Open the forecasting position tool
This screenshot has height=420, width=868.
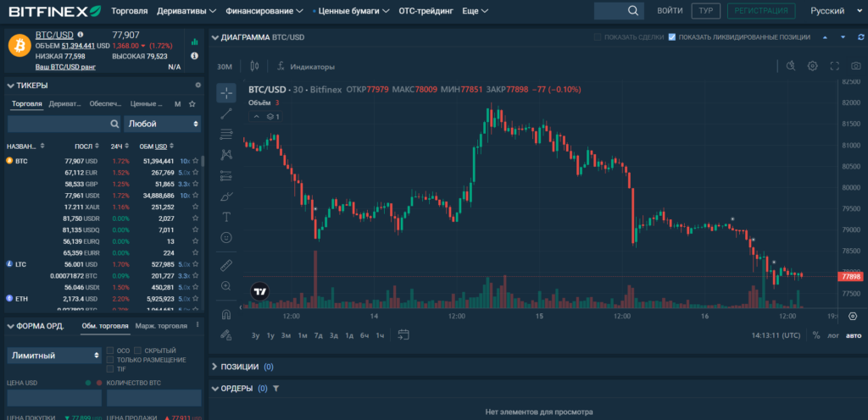click(x=225, y=176)
